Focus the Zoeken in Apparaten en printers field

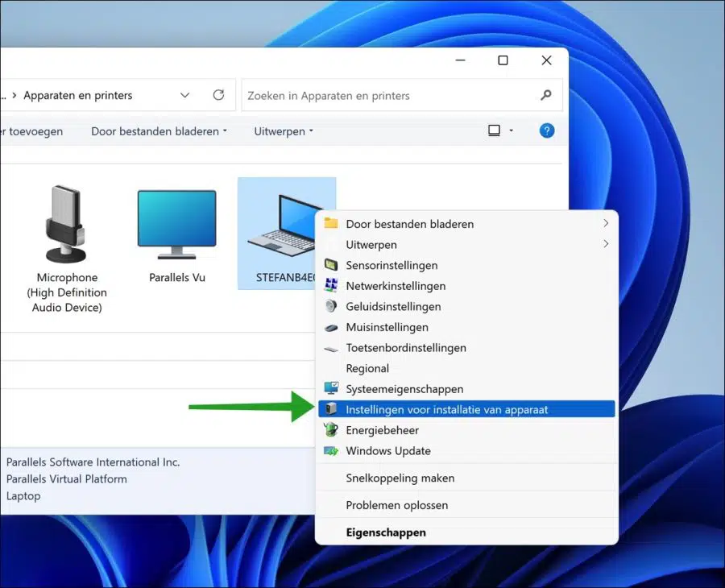click(x=402, y=95)
